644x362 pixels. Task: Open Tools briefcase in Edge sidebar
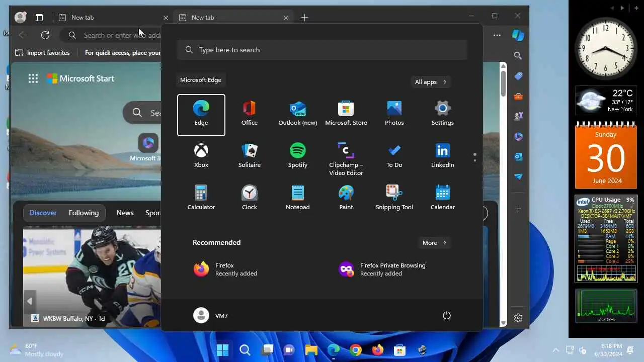518,96
